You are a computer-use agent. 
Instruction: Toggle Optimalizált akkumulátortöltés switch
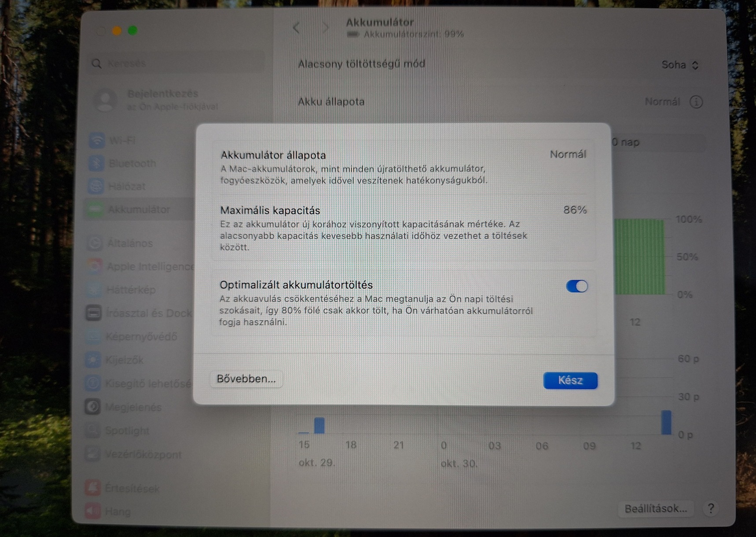(577, 286)
